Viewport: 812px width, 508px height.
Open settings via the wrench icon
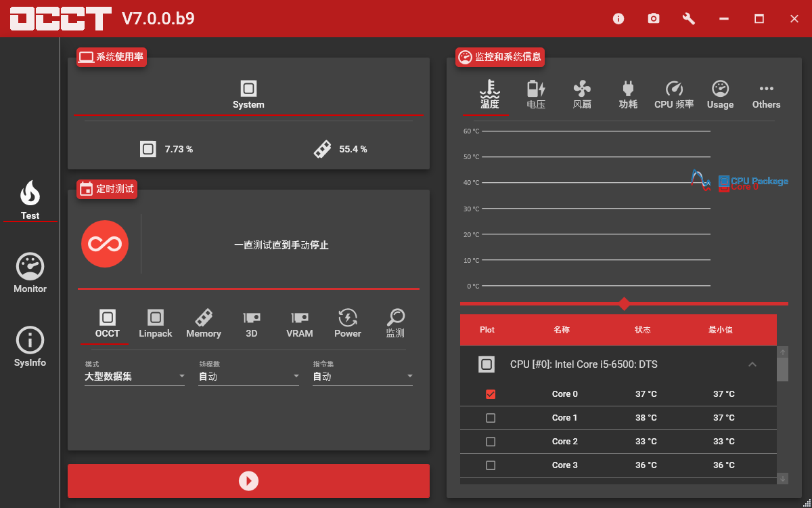point(689,19)
